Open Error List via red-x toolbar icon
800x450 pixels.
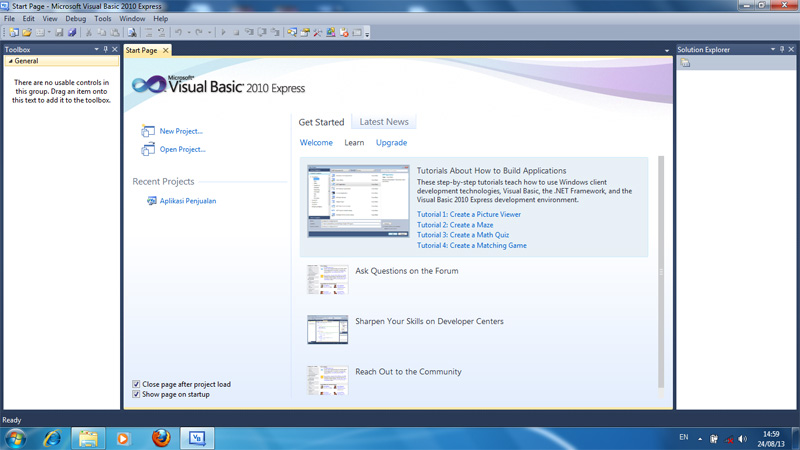pyautogui.click(x=344, y=33)
